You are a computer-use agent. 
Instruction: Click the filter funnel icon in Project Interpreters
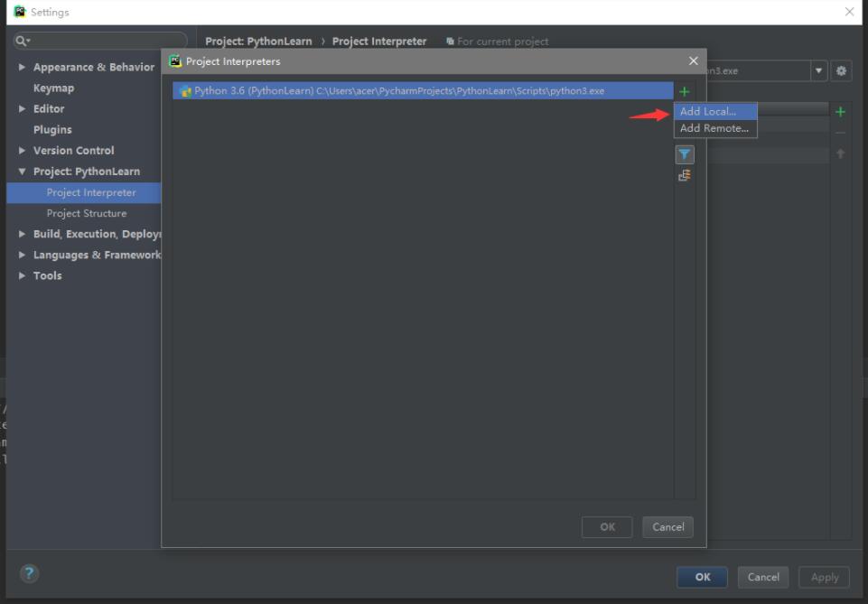(685, 154)
